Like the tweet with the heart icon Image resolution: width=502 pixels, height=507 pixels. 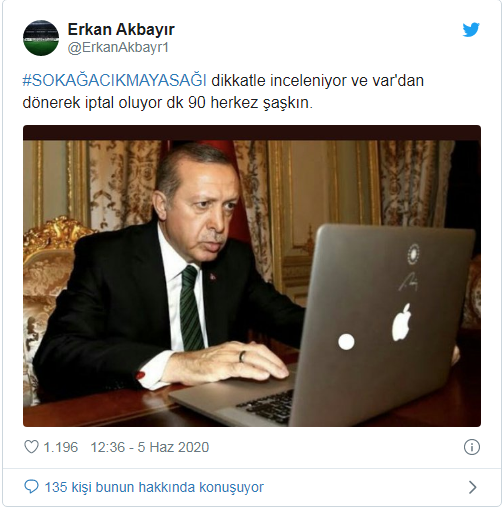pos(32,447)
